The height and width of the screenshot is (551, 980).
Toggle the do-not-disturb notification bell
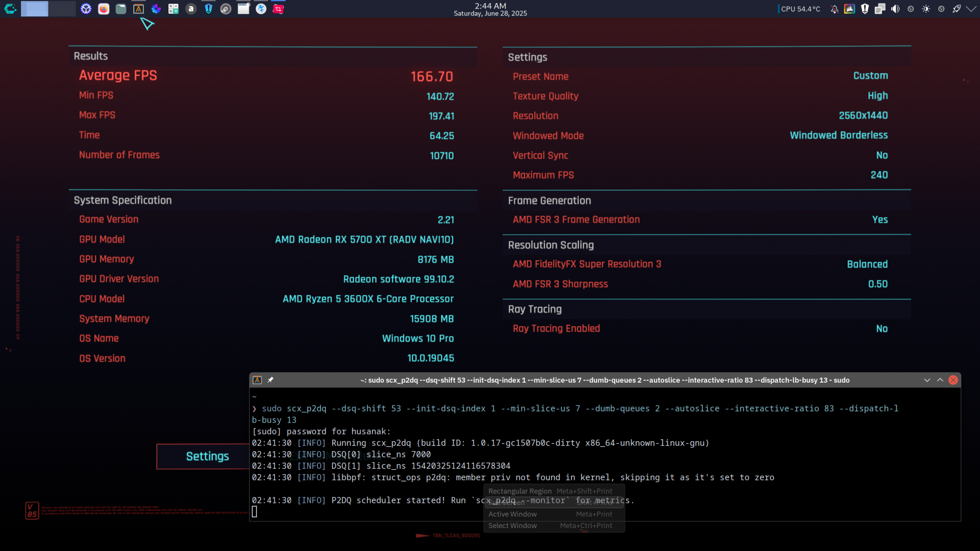tap(834, 9)
